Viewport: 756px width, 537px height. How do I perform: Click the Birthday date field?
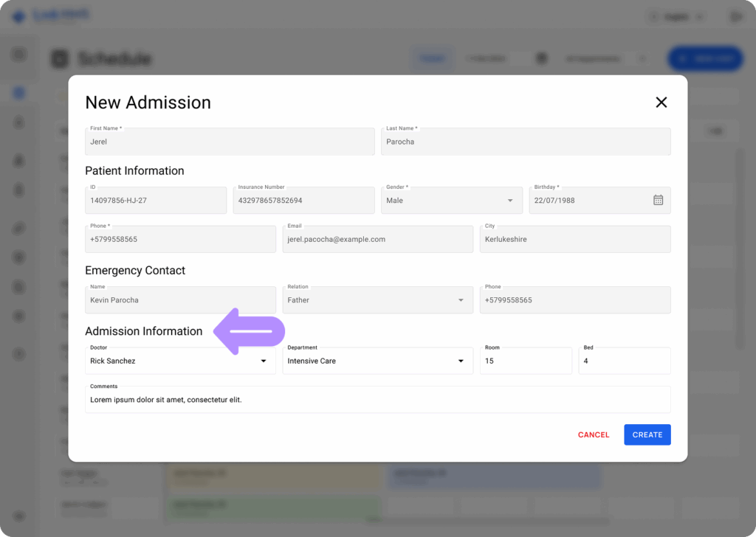point(599,201)
